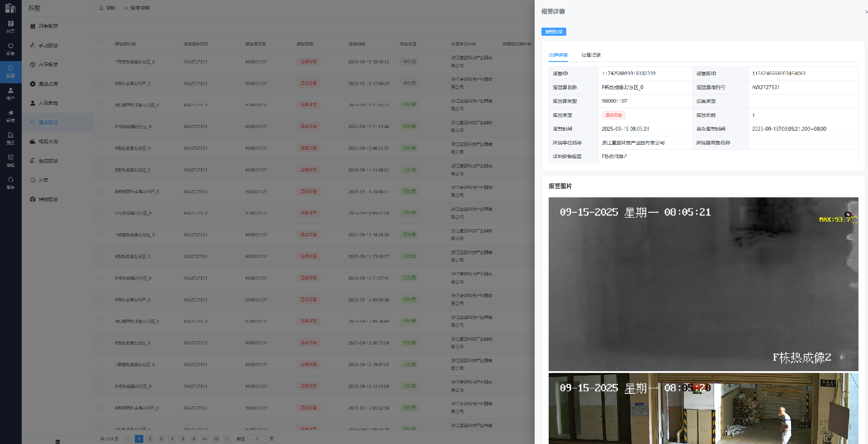Go to 用户 (Users) in left navigation
868x444 pixels.
point(10,94)
